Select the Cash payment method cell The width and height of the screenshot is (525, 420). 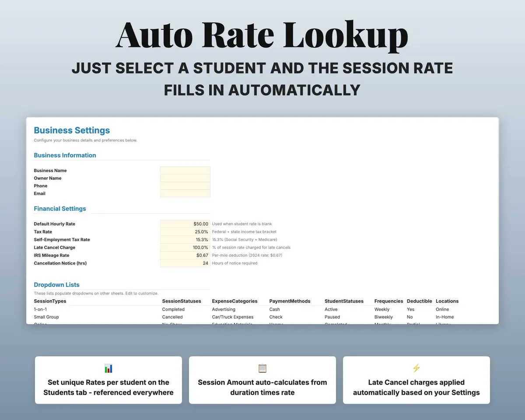coord(274,309)
